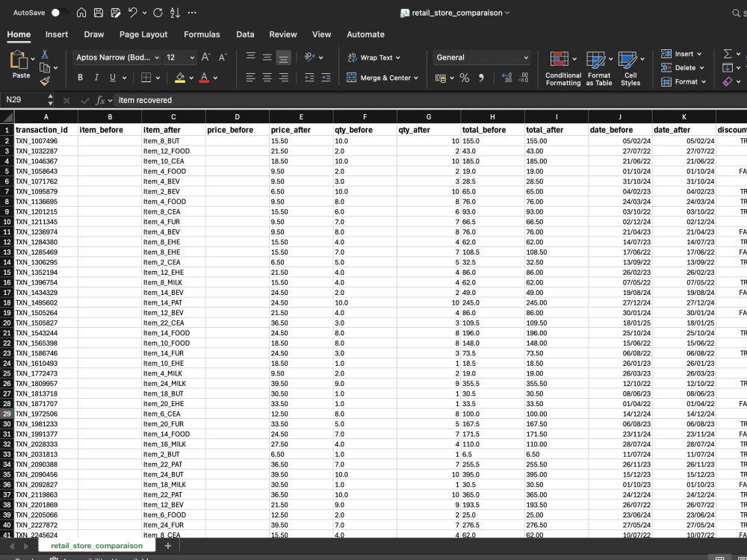Click the Paste button
Screen dimensions: 747x560
21,65
